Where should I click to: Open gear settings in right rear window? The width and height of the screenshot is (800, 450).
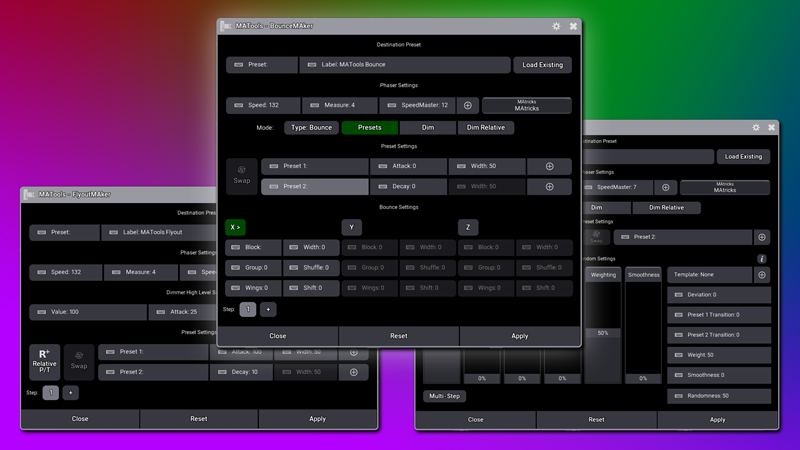pyautogui.click(x=756, y=127)
